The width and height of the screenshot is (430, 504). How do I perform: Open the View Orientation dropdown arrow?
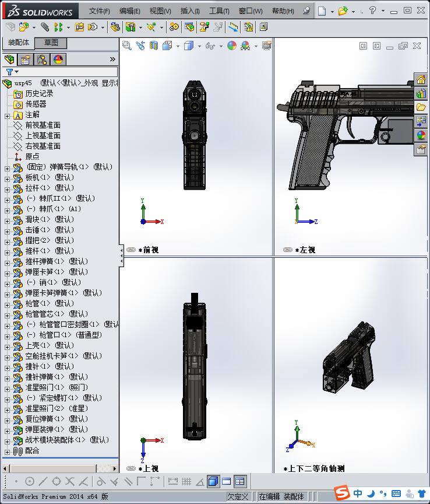coord(178,46)
